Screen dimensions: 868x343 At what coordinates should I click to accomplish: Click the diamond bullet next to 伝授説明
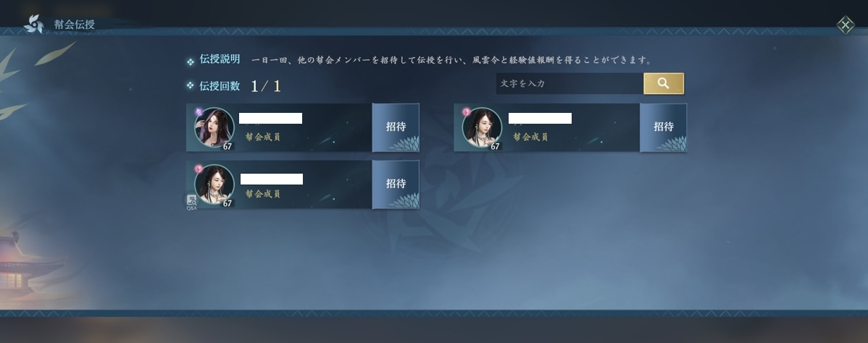[x=191, y=62]
